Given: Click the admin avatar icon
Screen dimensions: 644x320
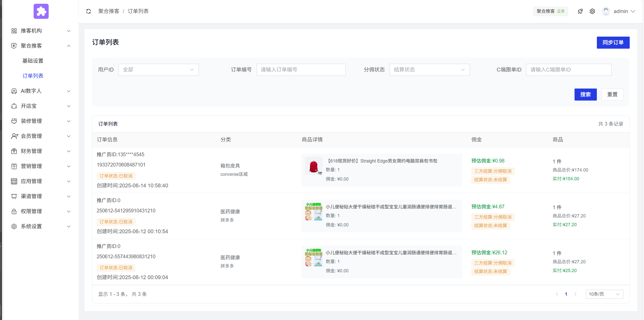Looking at the screenshot, I should tap(606, 11).
